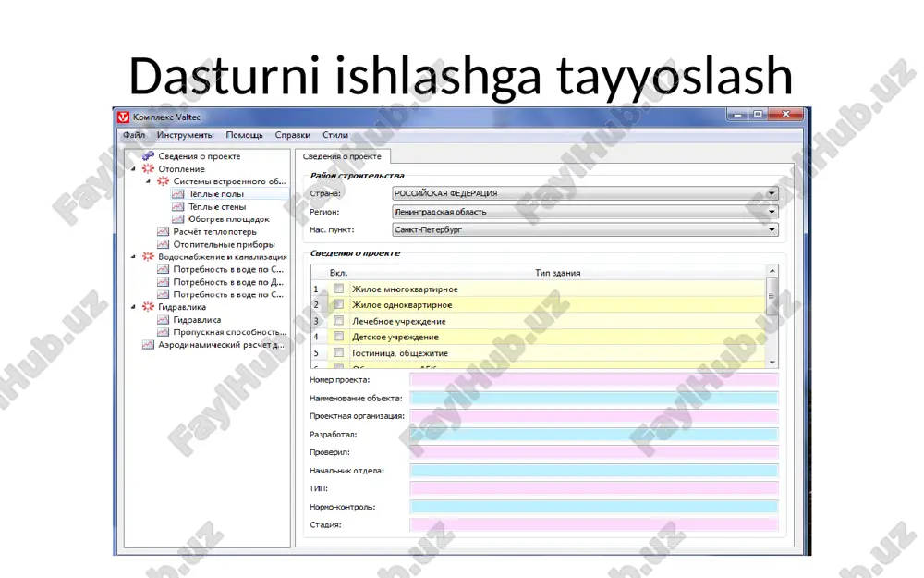Image resolution: width=924 pixels, height=578 pixels.
Task: Select Тёплые полы in the tree
Action: coord(215,194)
